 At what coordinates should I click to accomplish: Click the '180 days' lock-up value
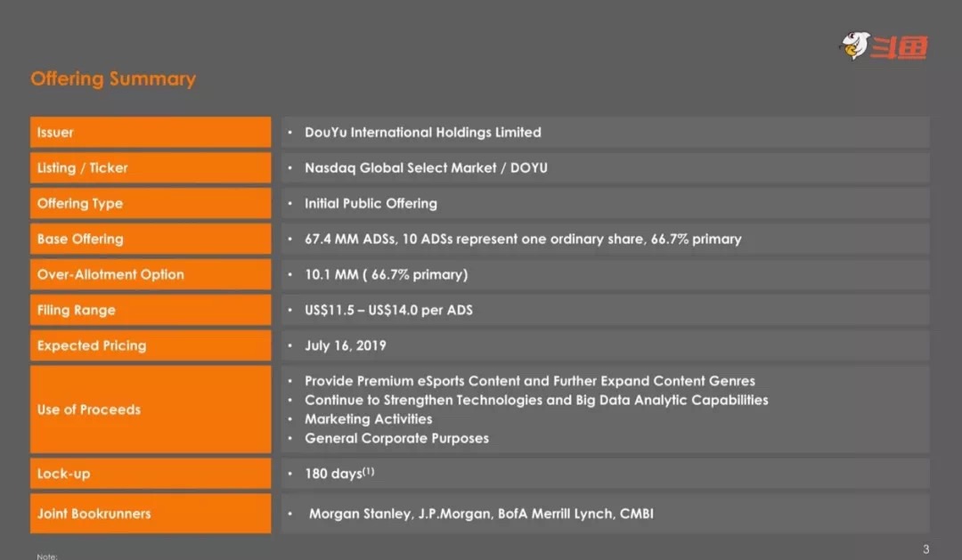pyautogui.click(x=339, y=474)
